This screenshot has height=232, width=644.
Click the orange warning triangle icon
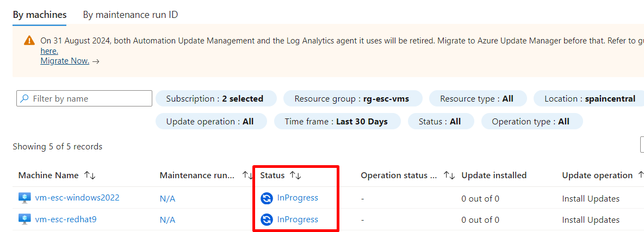[29, 40]
